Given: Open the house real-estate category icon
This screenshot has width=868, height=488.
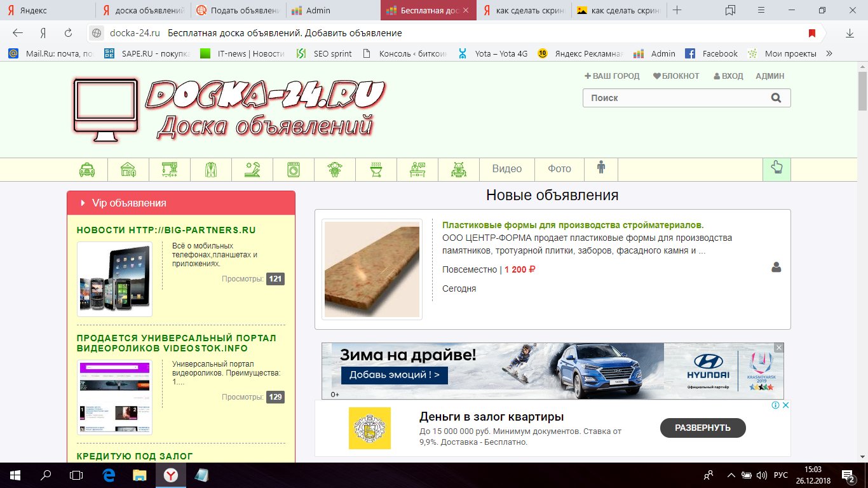Looking at the screenshot, I should click(x=128, y=169).
